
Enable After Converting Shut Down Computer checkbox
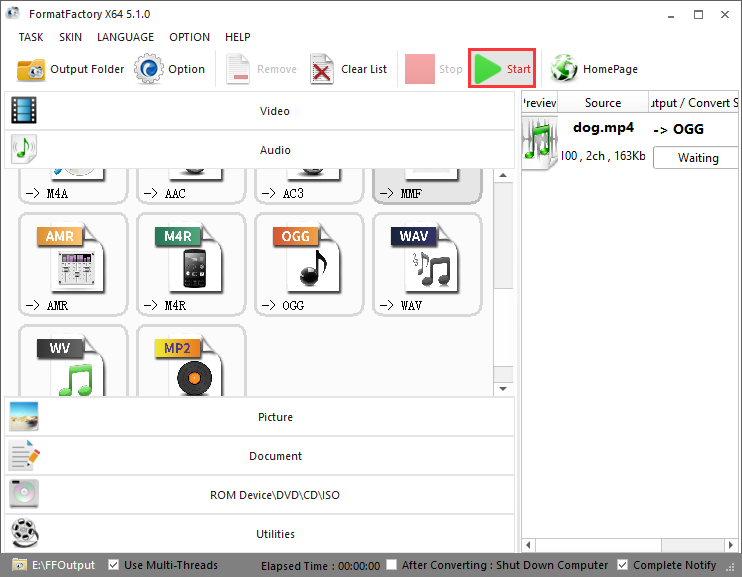(391, 565)
